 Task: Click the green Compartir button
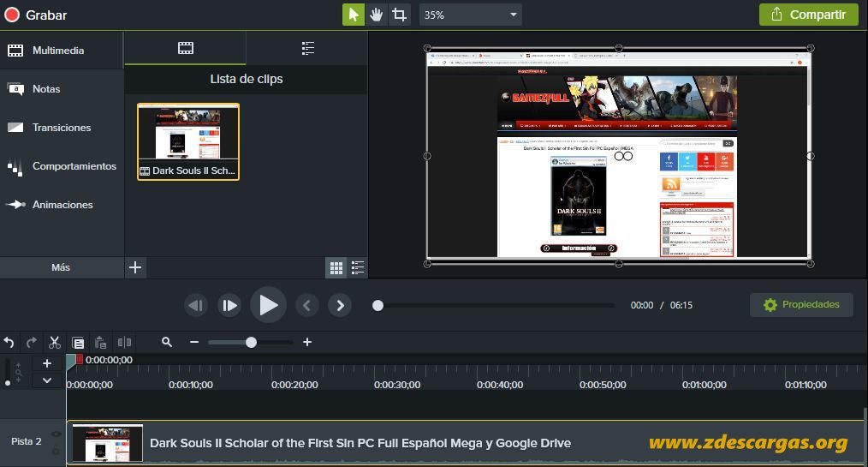[x=809, y=15]
